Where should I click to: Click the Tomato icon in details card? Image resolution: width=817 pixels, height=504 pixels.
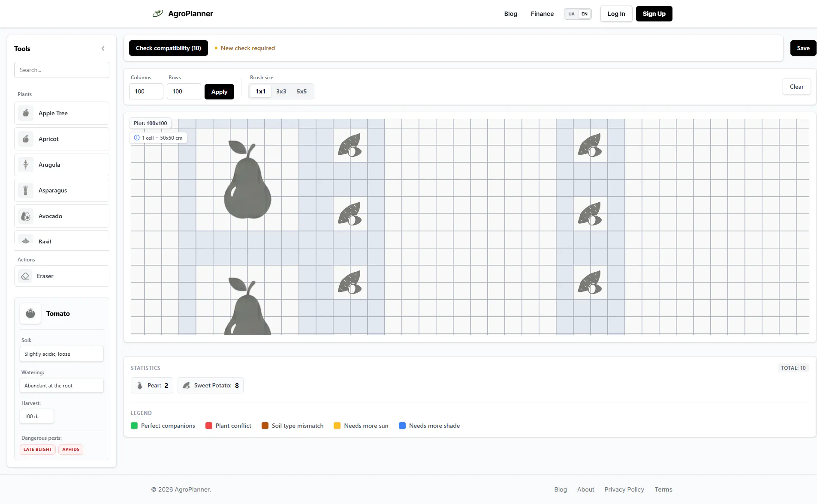30,313
